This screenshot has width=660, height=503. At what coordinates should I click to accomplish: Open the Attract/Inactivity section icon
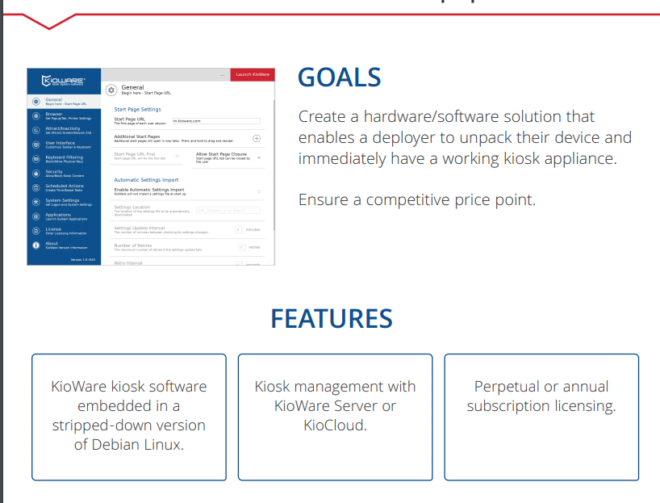click(36, 130)
